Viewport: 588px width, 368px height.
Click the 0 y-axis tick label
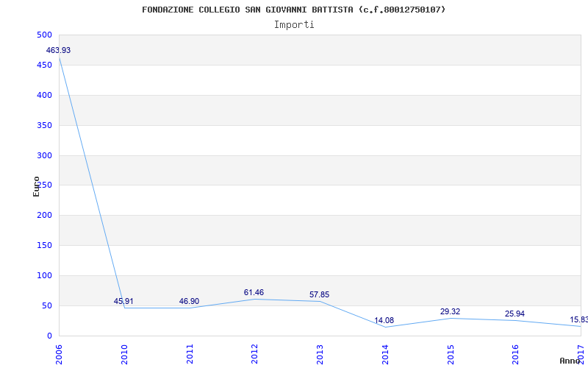pyautogui.click(x=49, y=336)
